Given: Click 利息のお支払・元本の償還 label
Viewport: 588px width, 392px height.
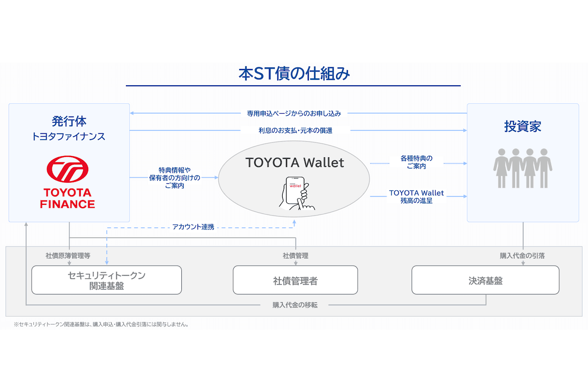Looking at the screenshot, I should click(295, 130).
